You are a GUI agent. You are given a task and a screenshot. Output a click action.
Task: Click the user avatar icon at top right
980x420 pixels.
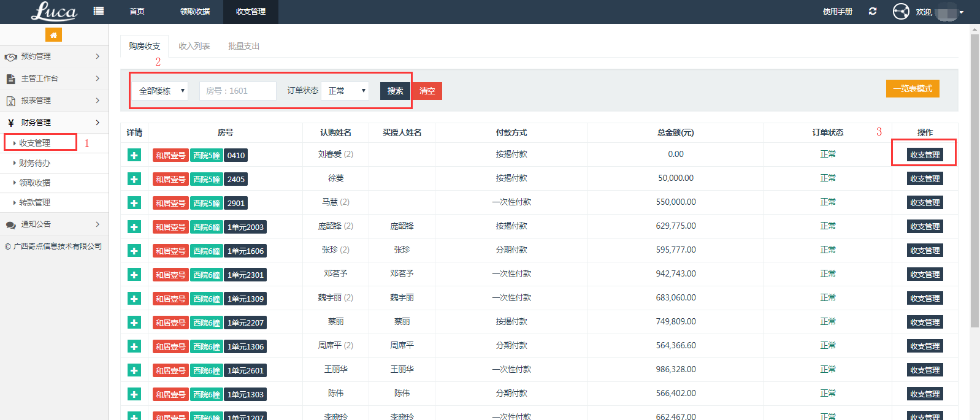point(901,12)
